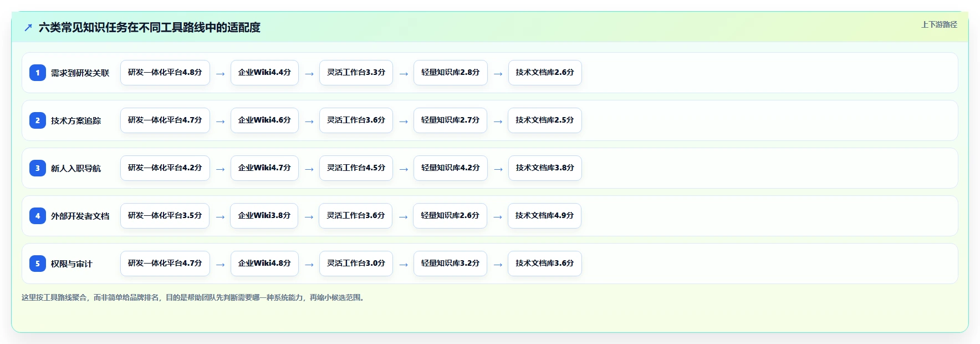Click the 灵活工作台3.6分 chip in 技术方案追踪 row
This screenshot has width=980, height=344.
[356, 120]
